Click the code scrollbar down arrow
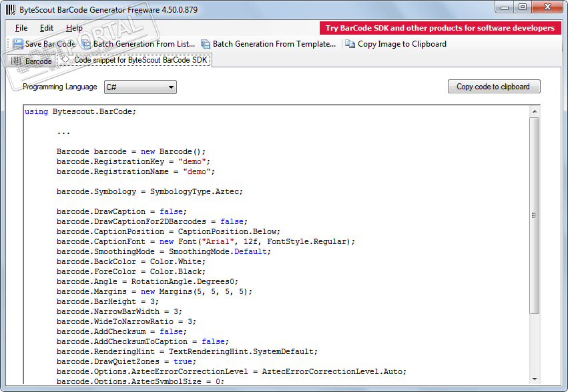Image resolution: width=568 pixels, height=392 pixels. point(535,379)
